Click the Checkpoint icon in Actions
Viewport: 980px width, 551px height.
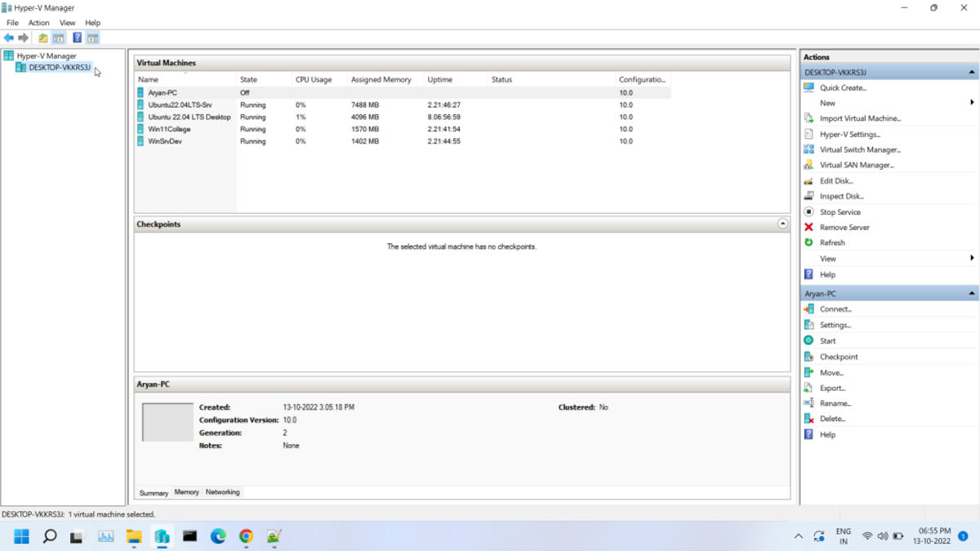tap(808, 357)
